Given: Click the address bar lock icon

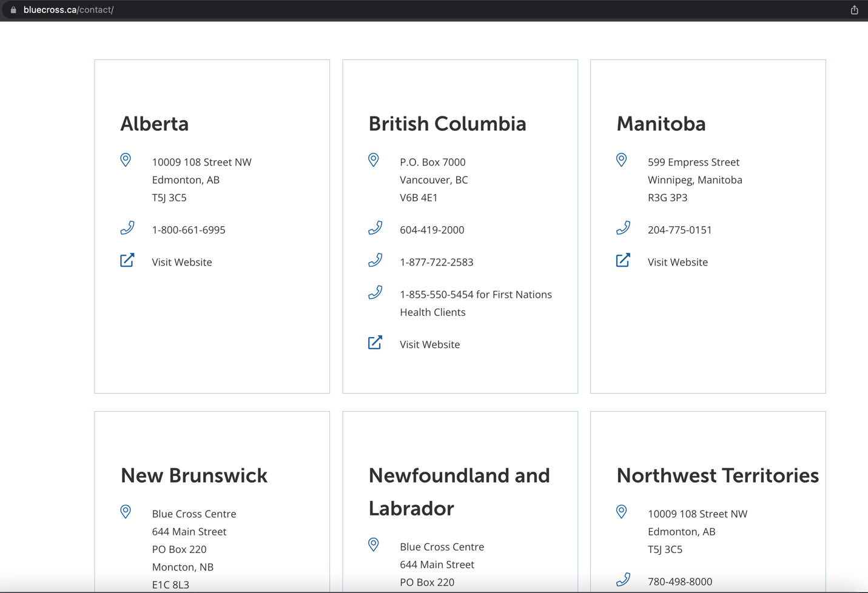Looking at the screenshot, I should [x=13, y=10].
